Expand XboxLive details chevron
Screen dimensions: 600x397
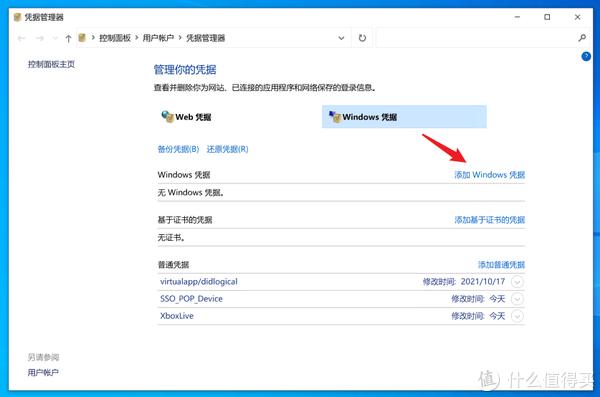(x=517, y=316)
